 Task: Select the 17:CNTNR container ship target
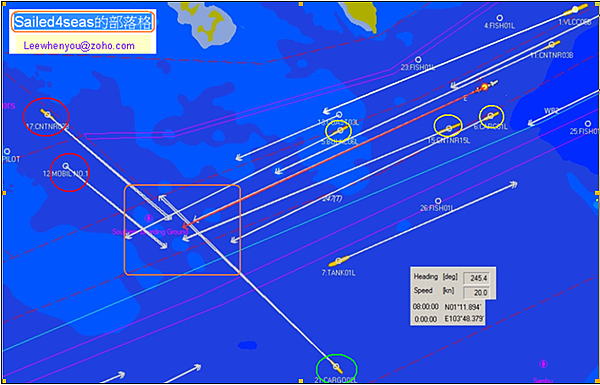point(47,114)
